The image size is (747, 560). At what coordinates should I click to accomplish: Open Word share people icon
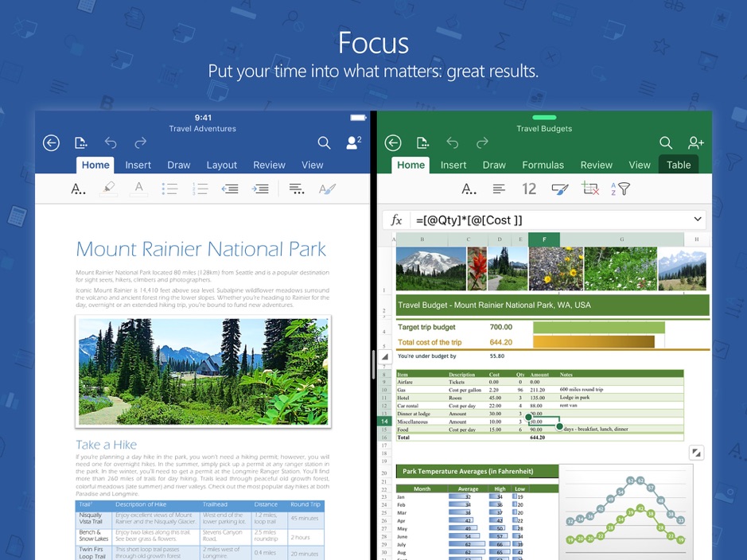pos(353,143)
